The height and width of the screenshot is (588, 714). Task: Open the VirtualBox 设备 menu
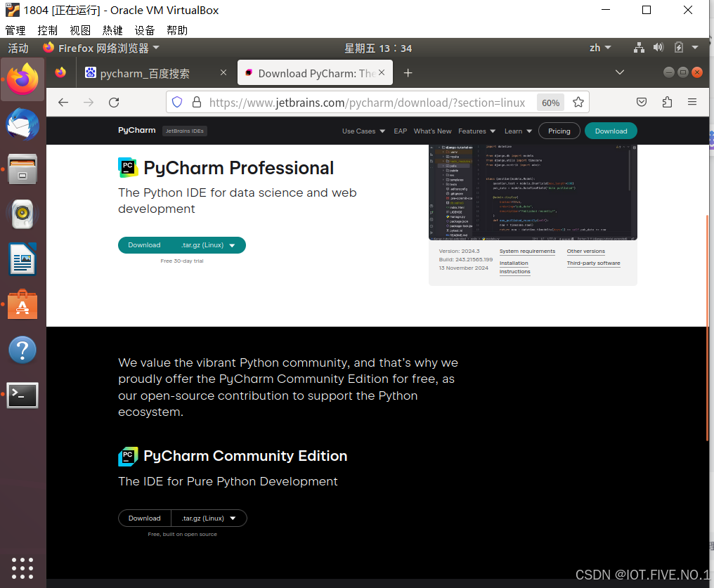pyautogui.click(x=145, y=30)
